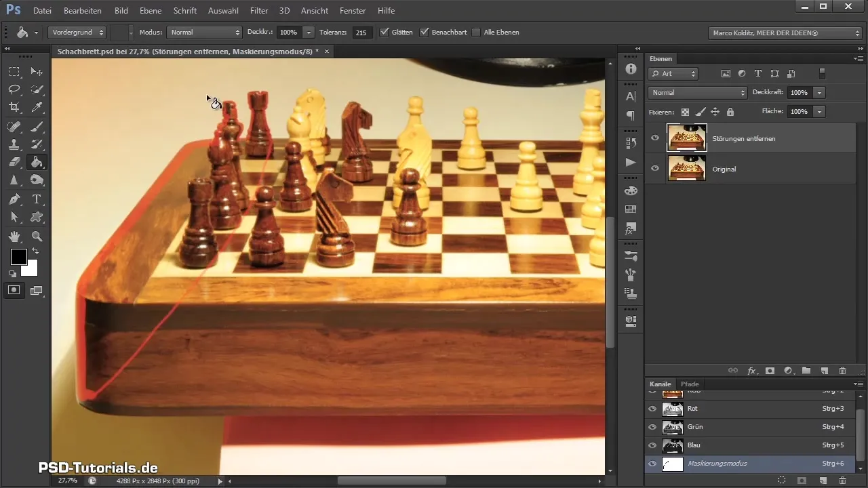Toggle Benachbart checkbox
The height and width of the screenshot is (488, 868).
[x=425, y=32]
